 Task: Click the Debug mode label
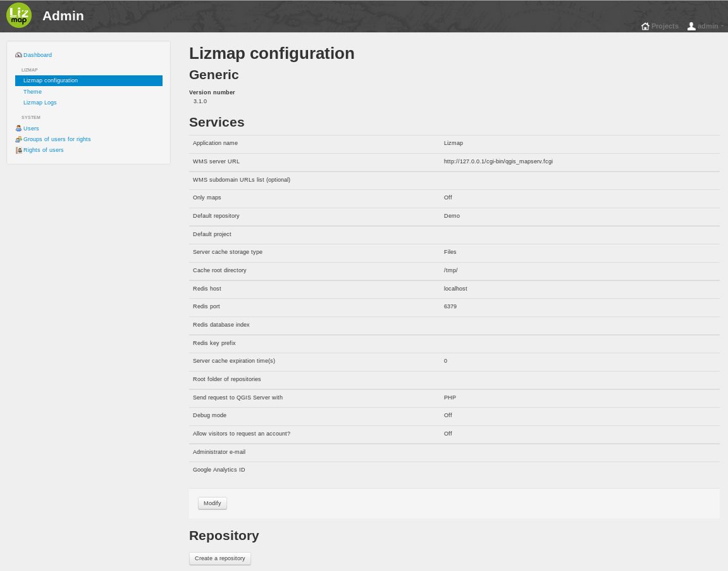click(x=209, y=415)
